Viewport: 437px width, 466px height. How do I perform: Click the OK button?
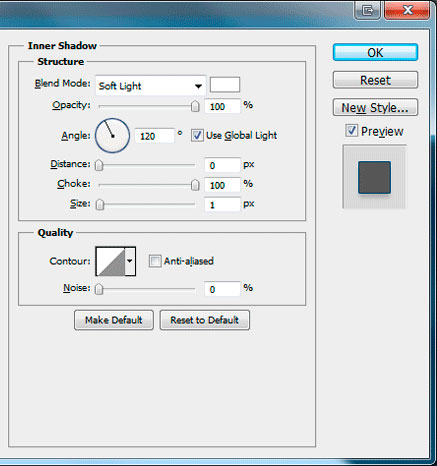(375, 52)
